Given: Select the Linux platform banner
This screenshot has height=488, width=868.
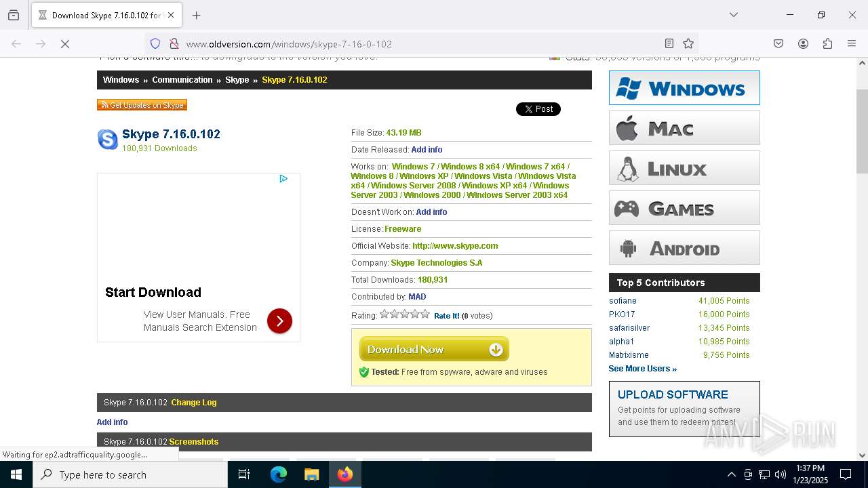Looking at the screenshot, I should (684, 168).
